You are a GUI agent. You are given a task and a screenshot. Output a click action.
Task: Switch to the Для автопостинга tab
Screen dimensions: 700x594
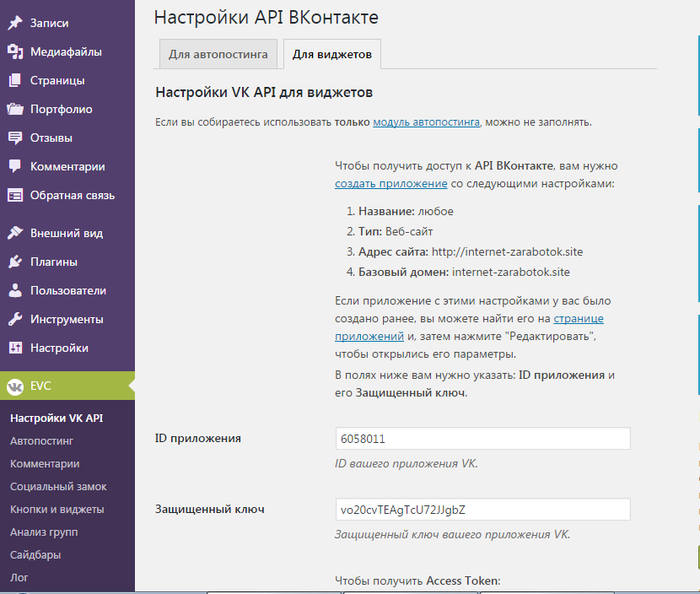tap(218, 55)
